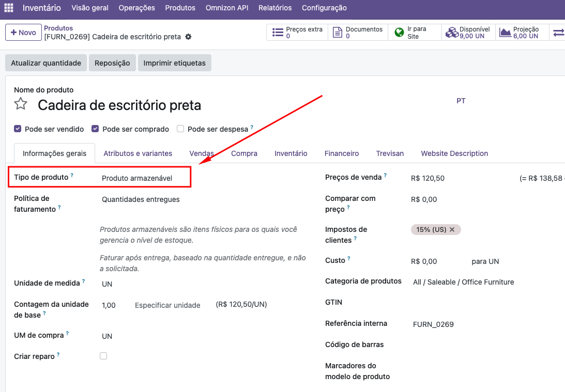Switch to Atributos e variantes tab
The width and height of the screenshot is (565, 392).
pos(138,153)
